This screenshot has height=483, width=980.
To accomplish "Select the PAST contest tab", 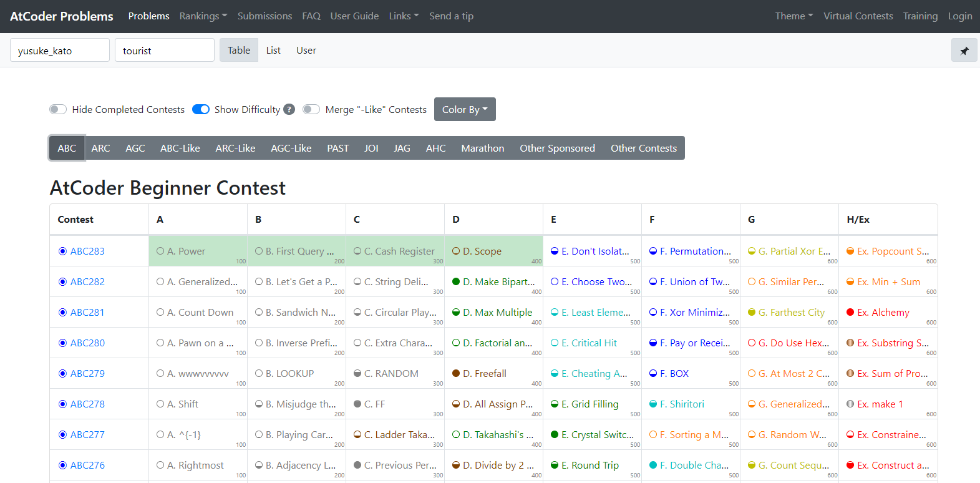I will coord(338,148).
